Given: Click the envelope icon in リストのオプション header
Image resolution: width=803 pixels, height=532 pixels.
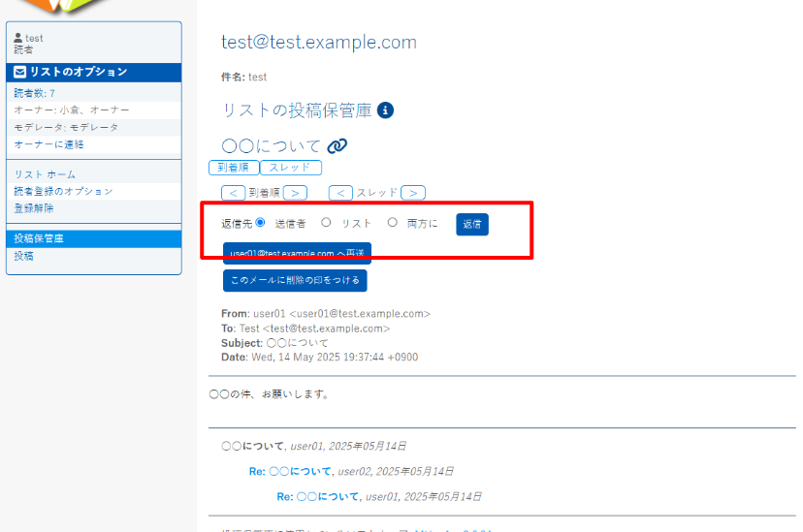Looking at the screenshot, I should pos(20,72).
